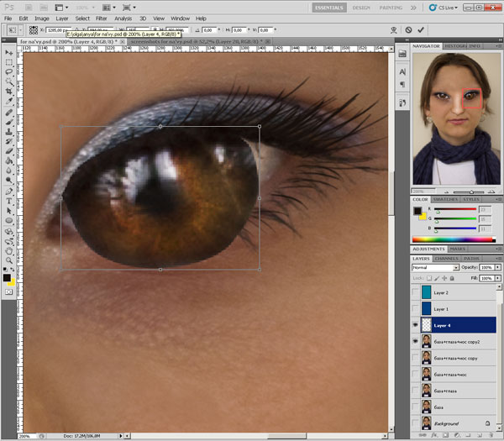This screenshot has width=504, height=441.
Task: Open the Filter menu
Action: [x=101, y=18]
